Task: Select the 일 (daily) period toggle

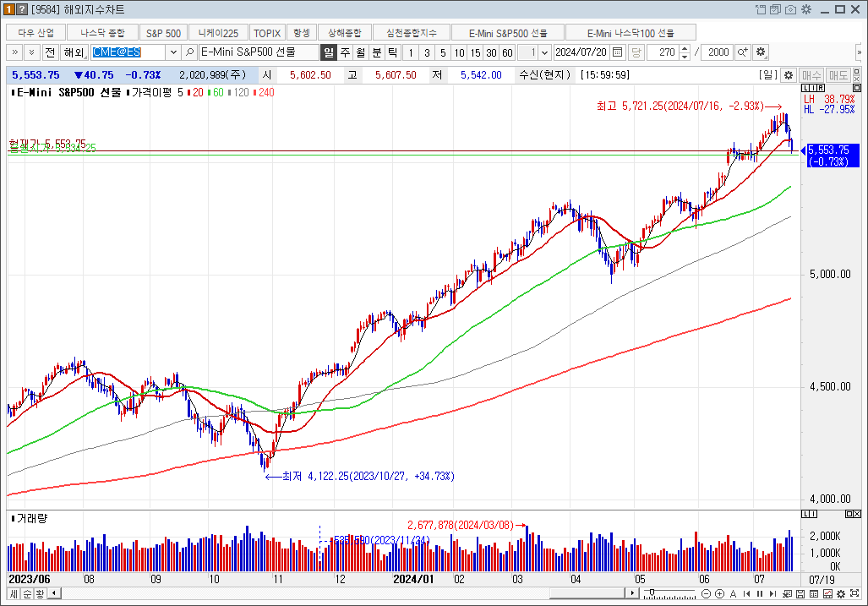Action: pos(329,52)
